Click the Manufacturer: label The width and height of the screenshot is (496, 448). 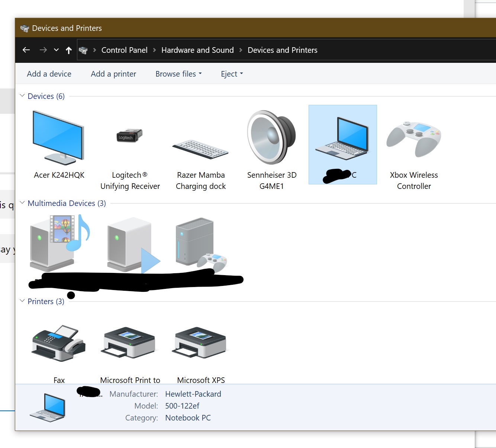133,394
